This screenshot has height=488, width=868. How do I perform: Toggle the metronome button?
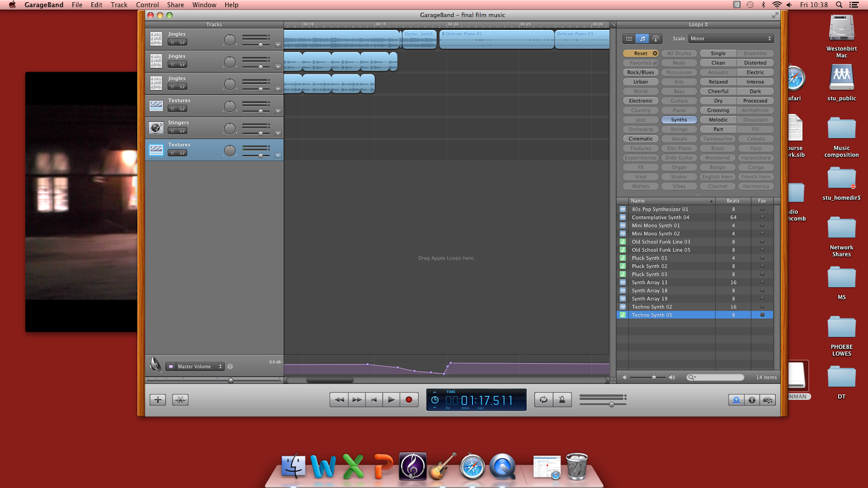[x=562, y=400]
